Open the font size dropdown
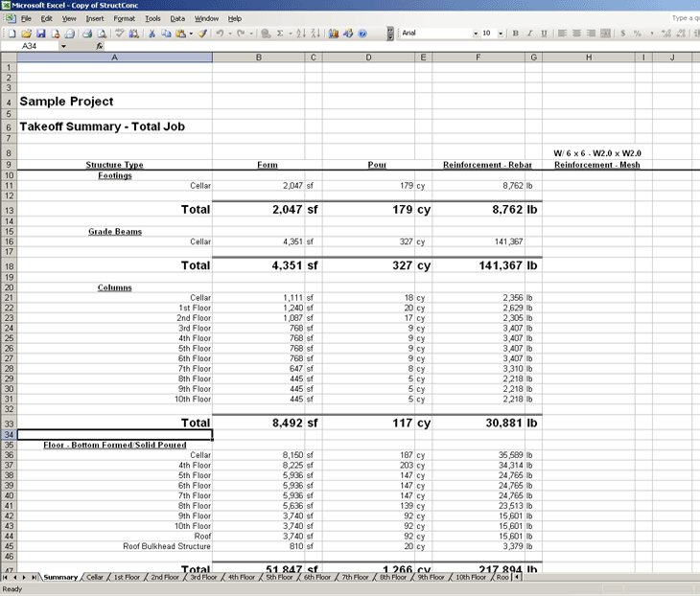The image size is (700, 596). (501, 33)
